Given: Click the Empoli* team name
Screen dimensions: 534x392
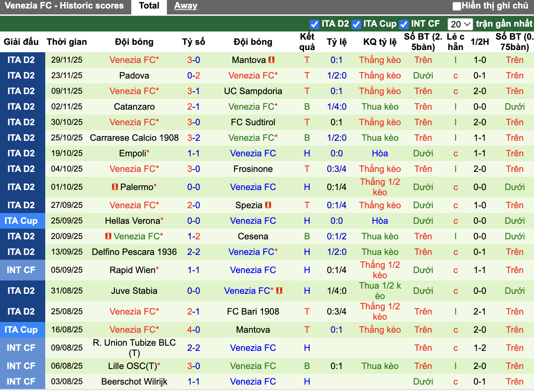Looking at the screenshot, I should [134, 153].
